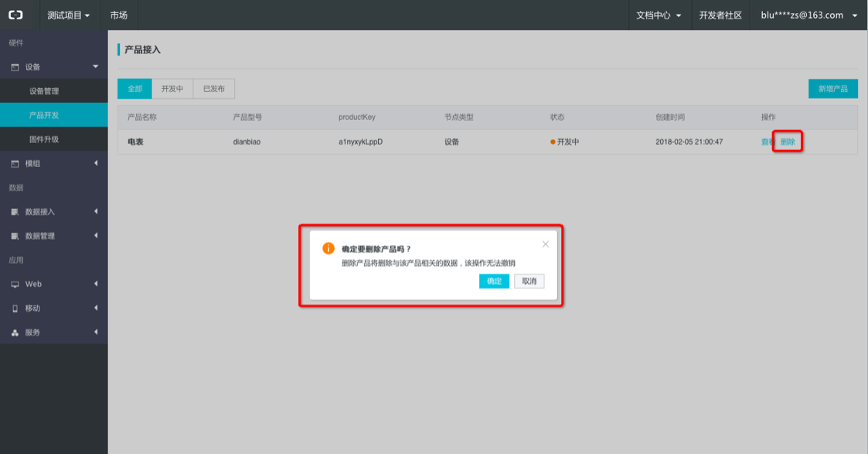
Task: Select 设备管理 in sidebar
Action: [53, 90]
